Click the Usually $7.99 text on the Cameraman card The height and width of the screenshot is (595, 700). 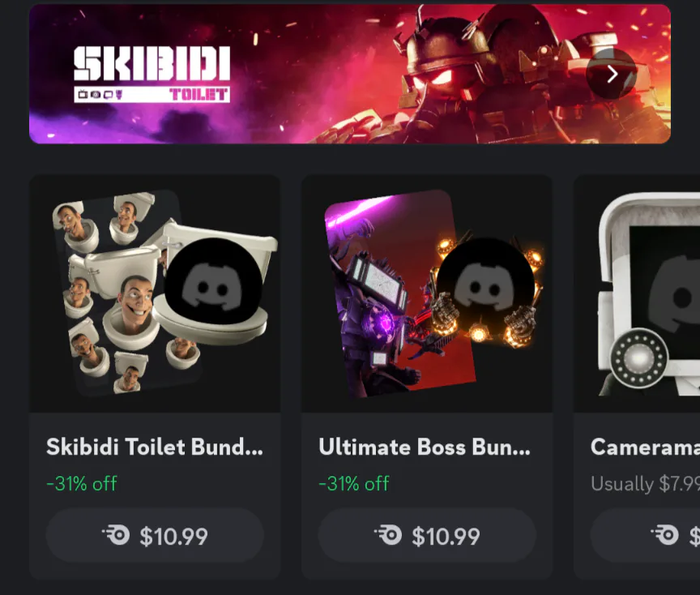pyautogui.click(x=645, y=483)
